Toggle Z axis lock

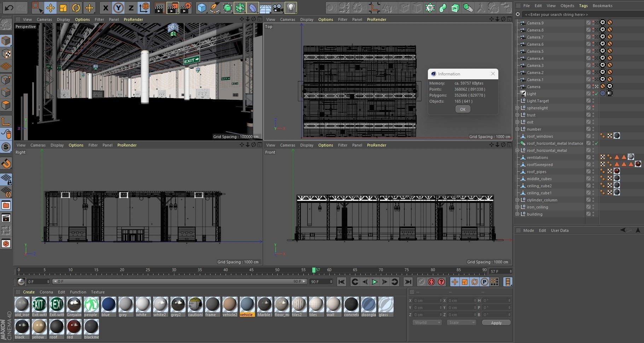pos(131,7)
